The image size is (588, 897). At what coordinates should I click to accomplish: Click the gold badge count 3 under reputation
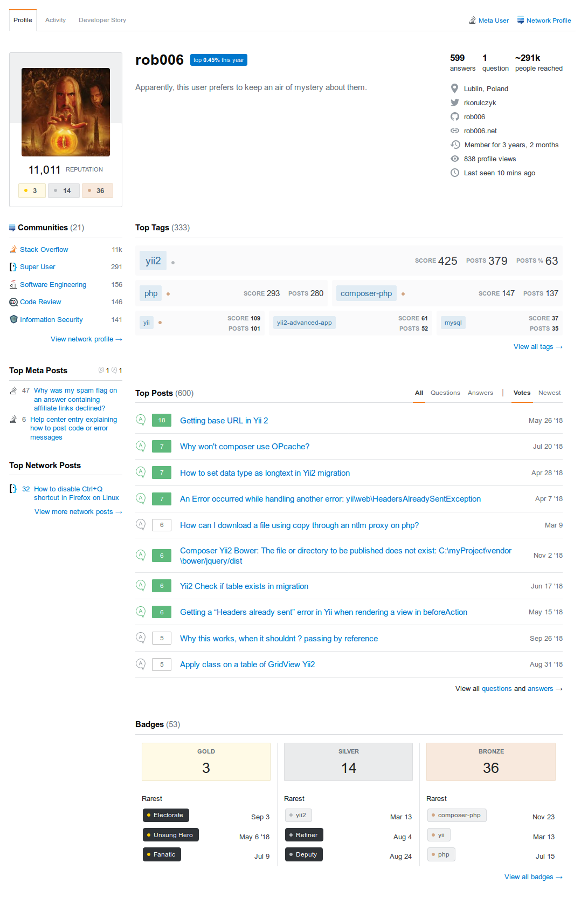pos(32,190)
